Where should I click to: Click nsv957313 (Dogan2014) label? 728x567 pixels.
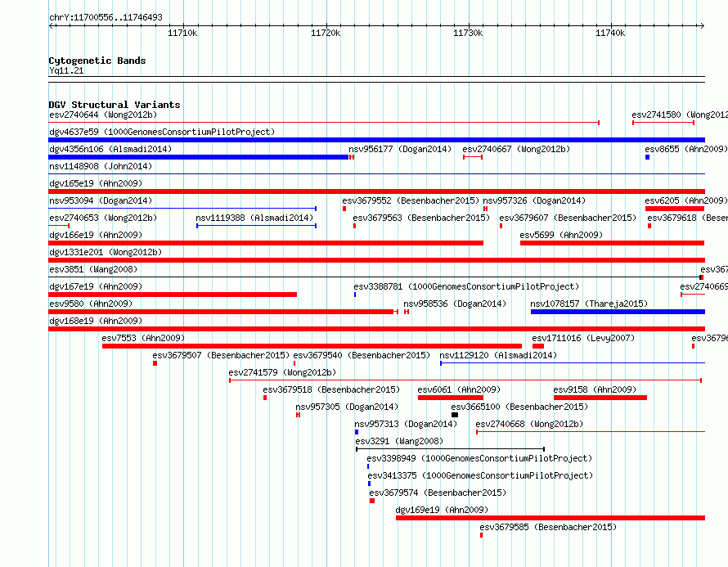point(406,424)
